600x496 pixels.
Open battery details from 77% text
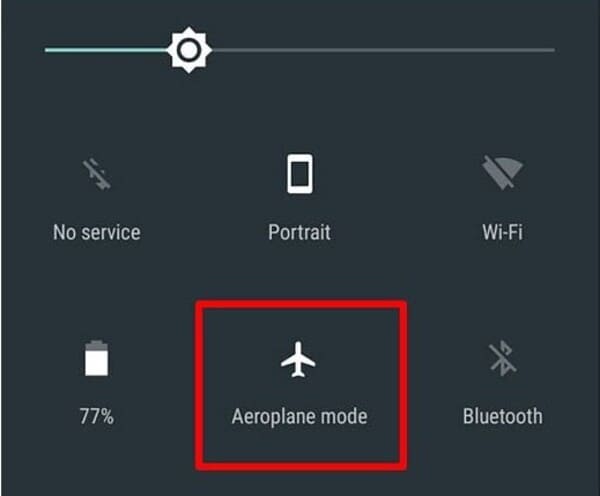pos(96,416)
